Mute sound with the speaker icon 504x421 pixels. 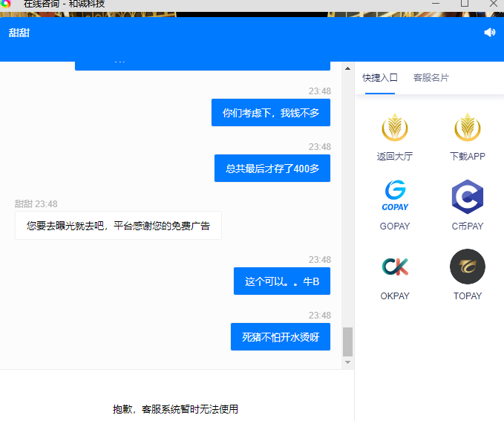point(489,33)
